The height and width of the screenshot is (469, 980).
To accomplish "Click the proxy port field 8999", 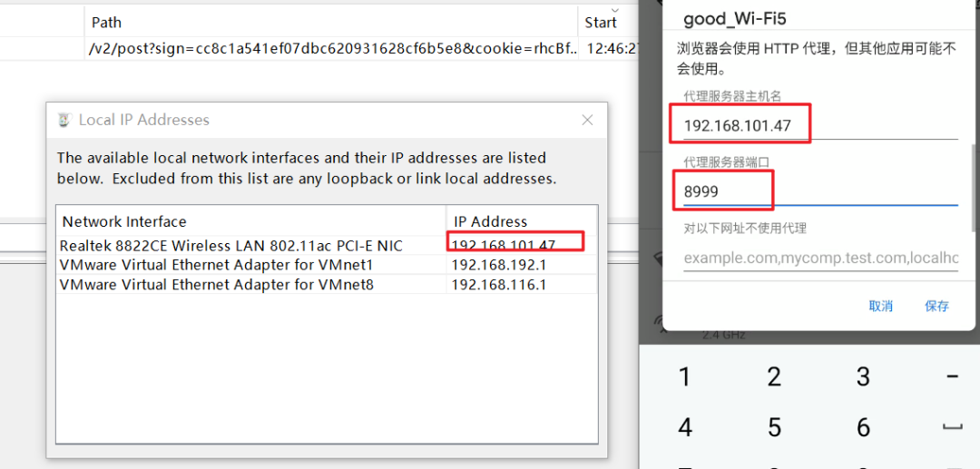I will pyautogui.click(x=820, y=191).
